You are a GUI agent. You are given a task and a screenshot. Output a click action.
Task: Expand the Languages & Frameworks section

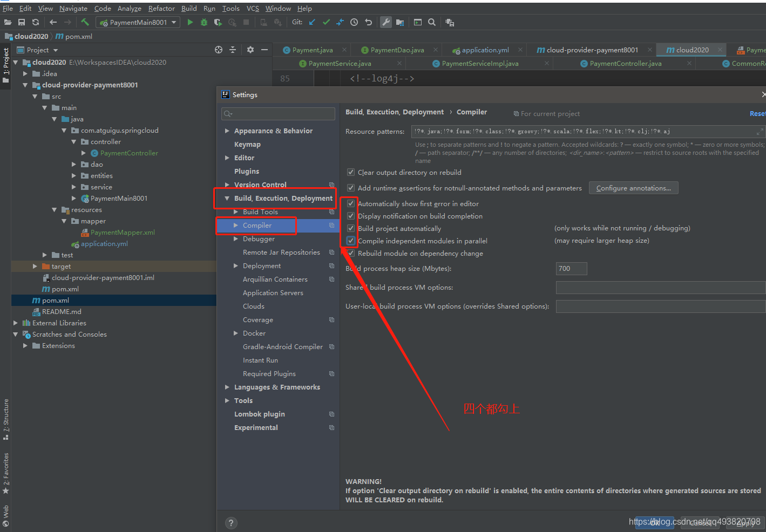(227, 387)
